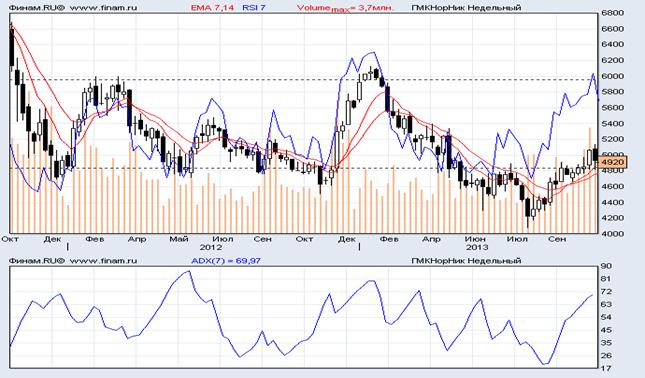645x378 pixels.
Task: Click the www.finam.ru text above ADX panel
Action: point(104,260)
